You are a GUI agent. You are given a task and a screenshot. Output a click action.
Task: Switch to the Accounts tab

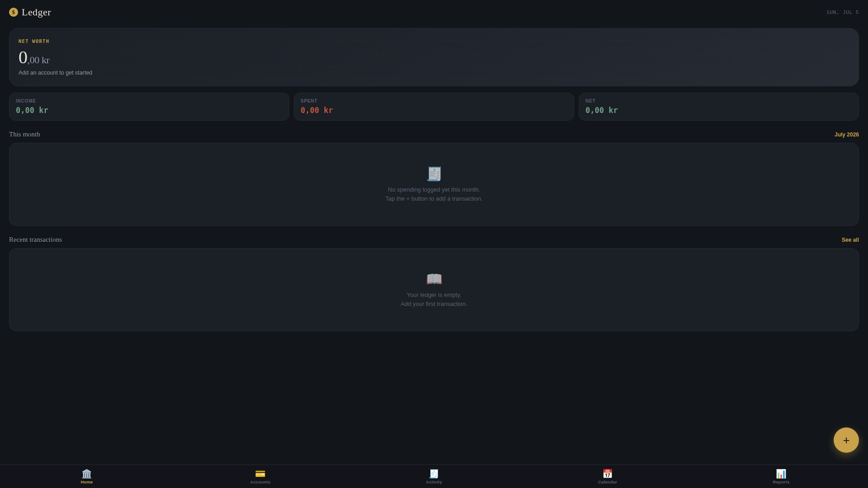260,477
